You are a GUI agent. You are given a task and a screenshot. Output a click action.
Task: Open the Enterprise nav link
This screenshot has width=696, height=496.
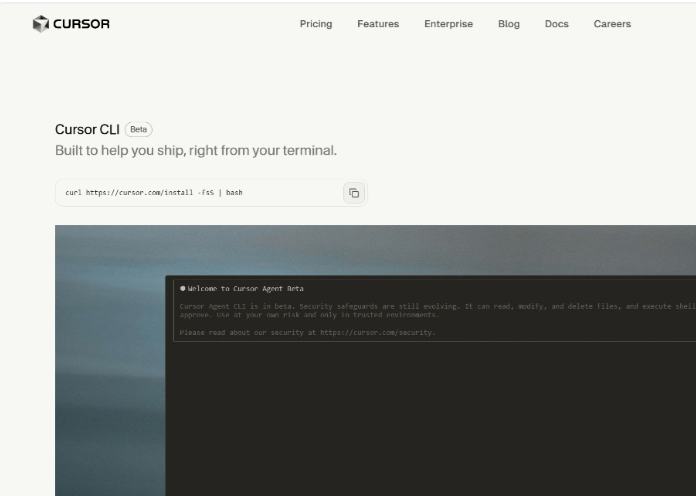tap(448, 24)
